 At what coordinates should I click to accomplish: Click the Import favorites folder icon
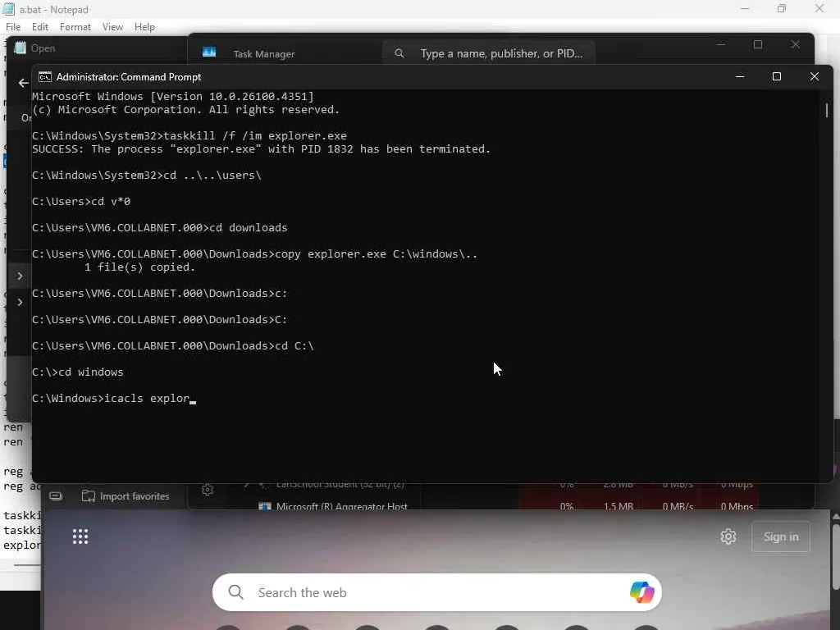88,496
